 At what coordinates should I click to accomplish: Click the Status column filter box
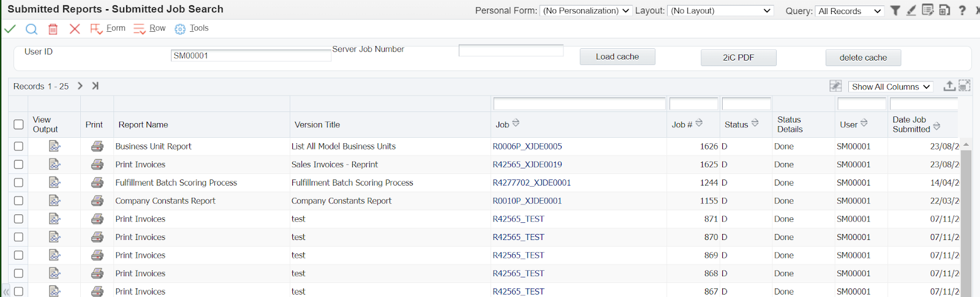coord(746,103)
